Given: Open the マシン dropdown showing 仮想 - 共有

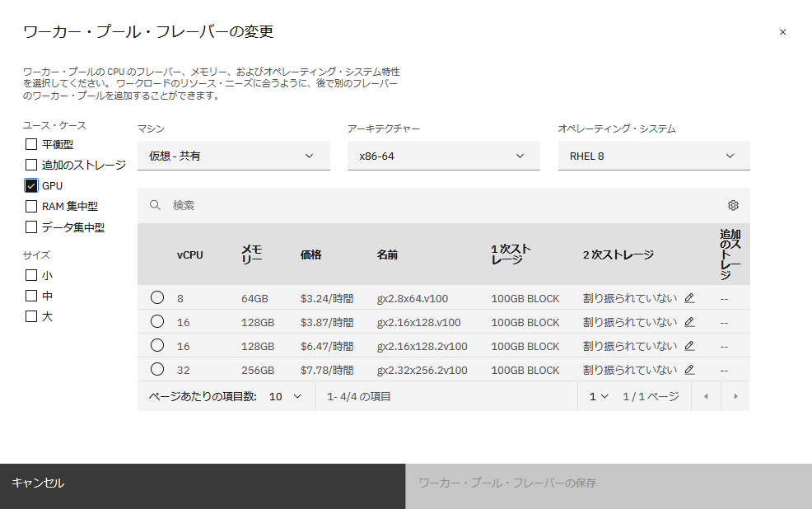Looking at the screenshot, I should pyautogui.click(x=234, y=156).
